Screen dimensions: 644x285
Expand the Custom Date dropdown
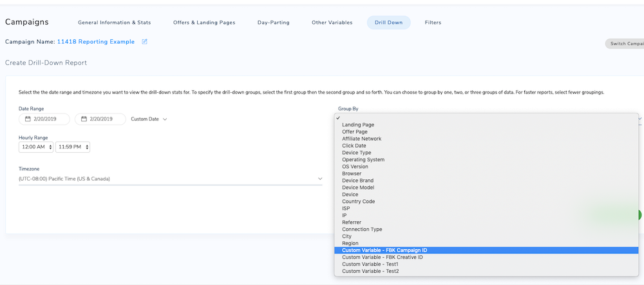(149, 119)
